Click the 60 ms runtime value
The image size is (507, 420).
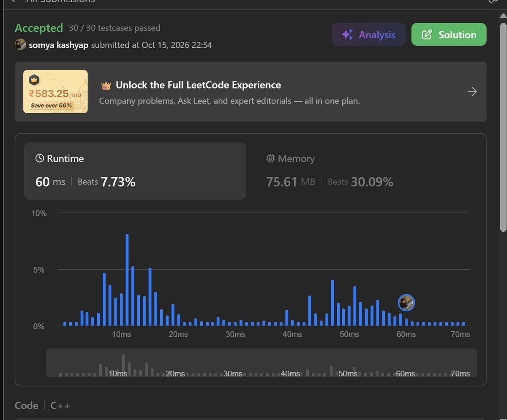click(50, 182)
